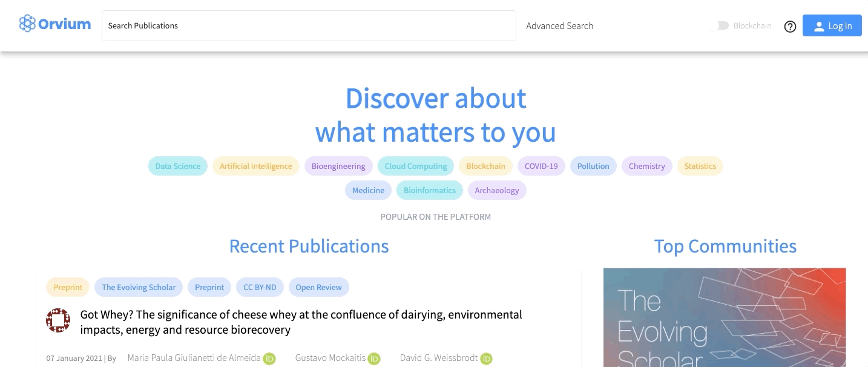Viewport: 868px width, 367px height.
Task: Filter by Artificial Intelligence topic
Action: coord(255,166)
